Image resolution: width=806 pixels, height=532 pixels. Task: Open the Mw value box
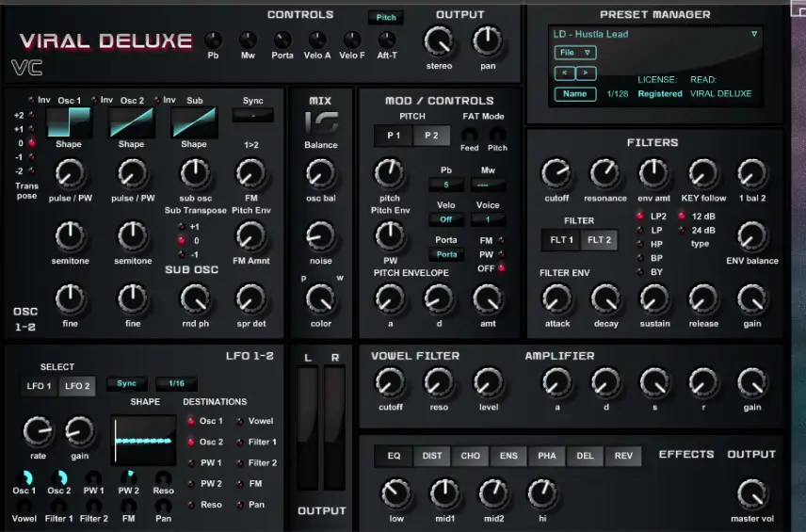point(488,185)
